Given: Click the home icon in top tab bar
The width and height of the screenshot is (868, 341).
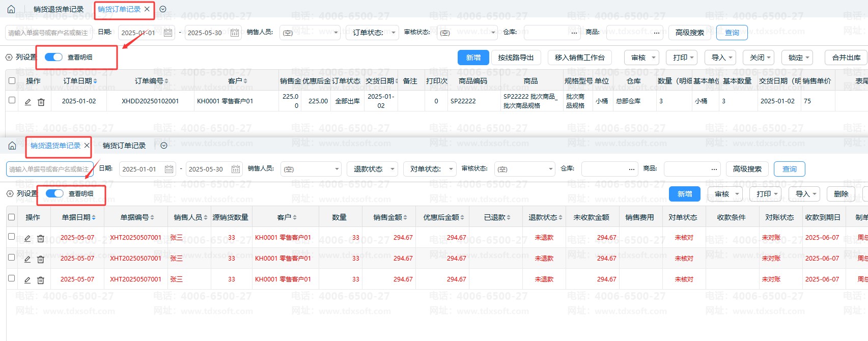Looking at the screenshot, I should point(11,9).
